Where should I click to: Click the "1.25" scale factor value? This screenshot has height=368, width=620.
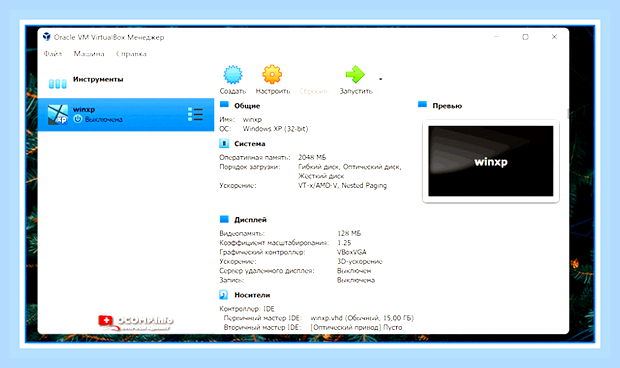344,243
